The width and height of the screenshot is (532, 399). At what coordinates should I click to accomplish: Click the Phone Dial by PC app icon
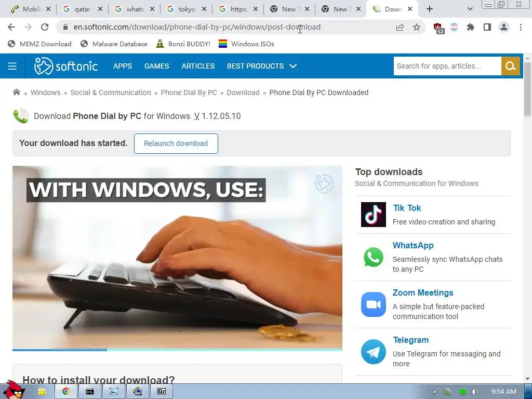(x=21, y=116)
